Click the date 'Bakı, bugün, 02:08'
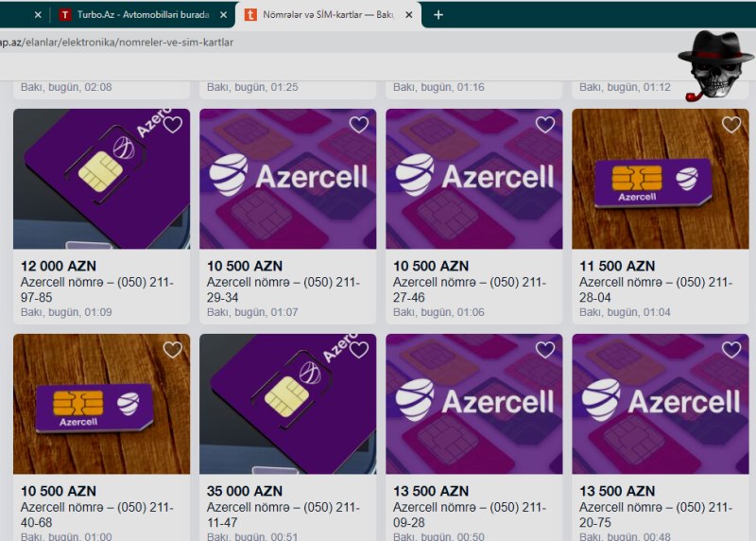The image size is (756, 541). pyautogui.click(x=66, y=87)
